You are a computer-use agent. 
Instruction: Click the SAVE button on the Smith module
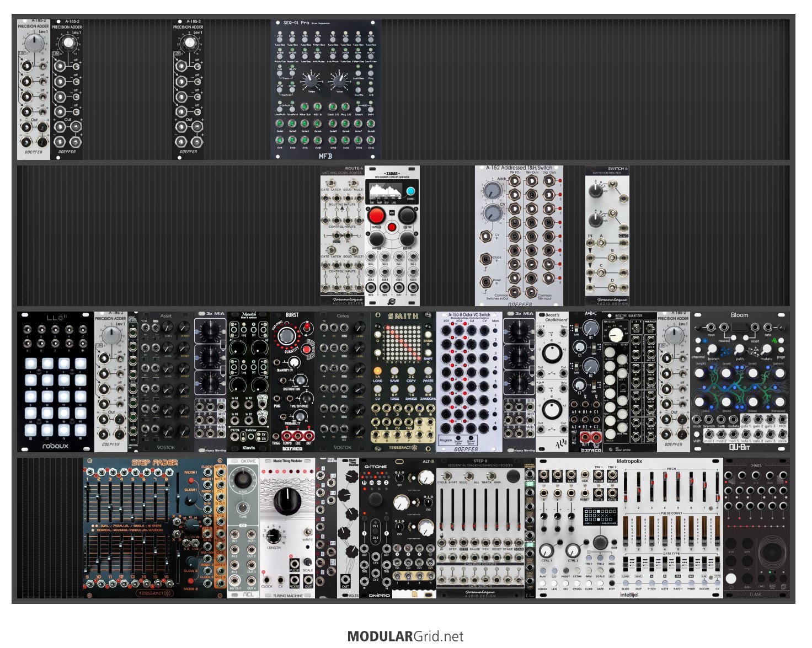(394, 371)
